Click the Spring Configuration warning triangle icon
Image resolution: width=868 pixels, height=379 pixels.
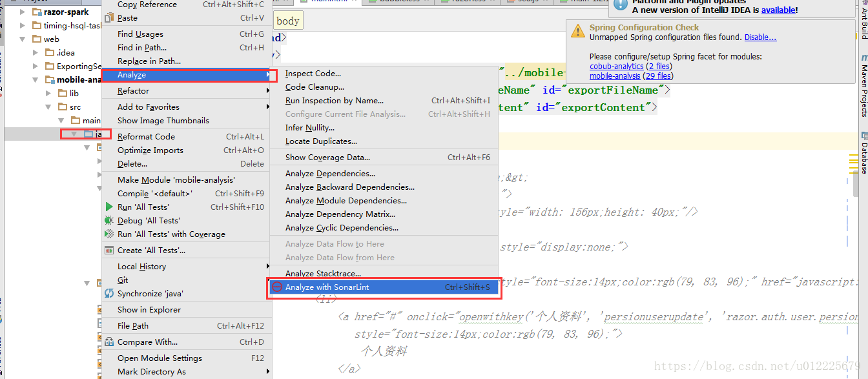(x=577, y=30)
